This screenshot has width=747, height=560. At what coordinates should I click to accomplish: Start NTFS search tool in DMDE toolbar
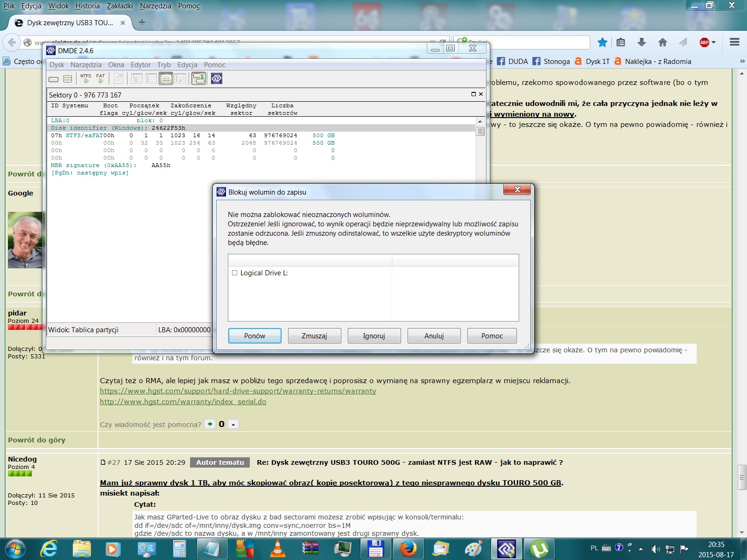pos(86,78)
